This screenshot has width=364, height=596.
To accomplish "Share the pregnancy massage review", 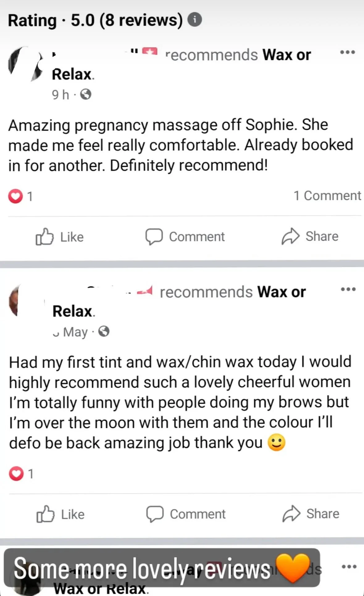I will coord(310,236).
